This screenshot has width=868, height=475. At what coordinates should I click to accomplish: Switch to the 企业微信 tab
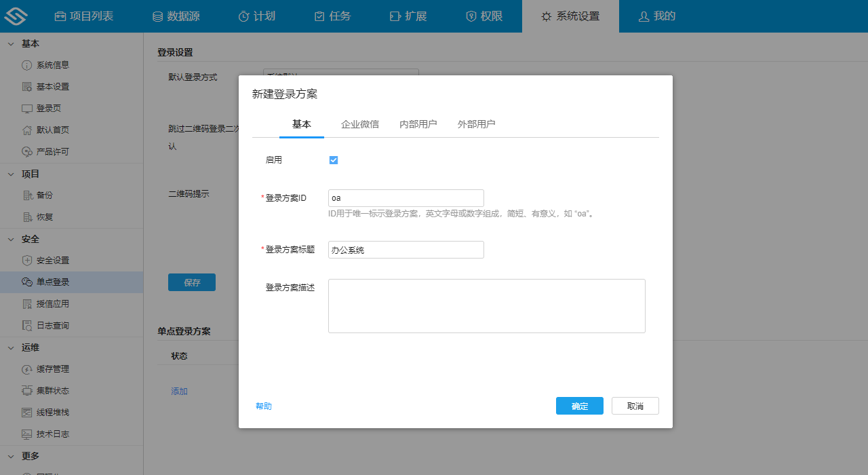359,124
